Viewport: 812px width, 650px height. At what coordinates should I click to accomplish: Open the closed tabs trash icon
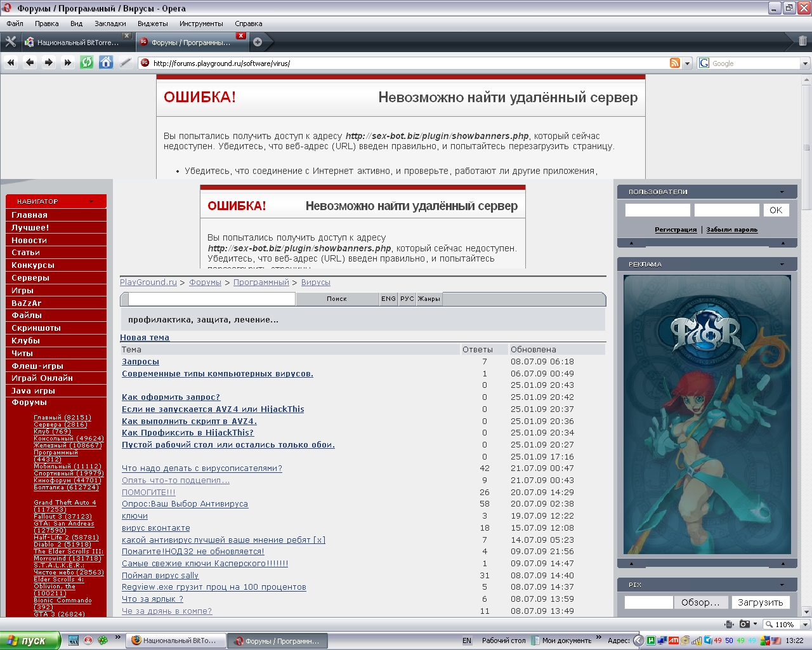802,41
